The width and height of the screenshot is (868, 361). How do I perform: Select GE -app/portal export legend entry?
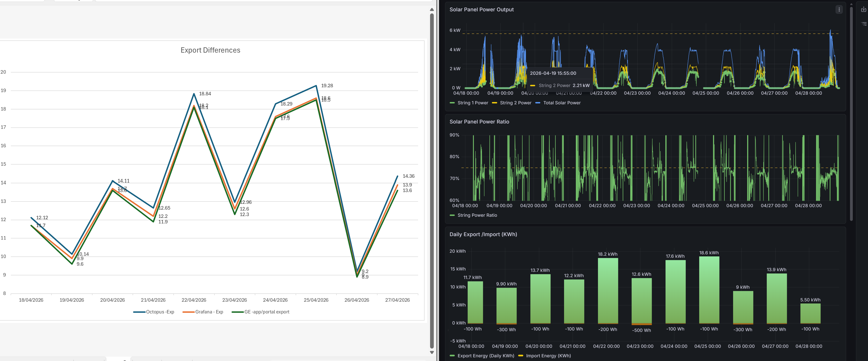260,312
